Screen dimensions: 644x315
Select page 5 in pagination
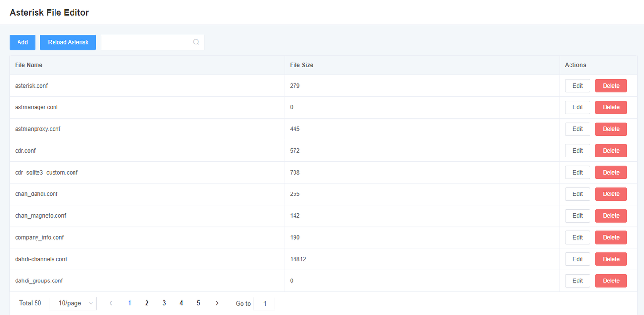(x=198, y=303)
